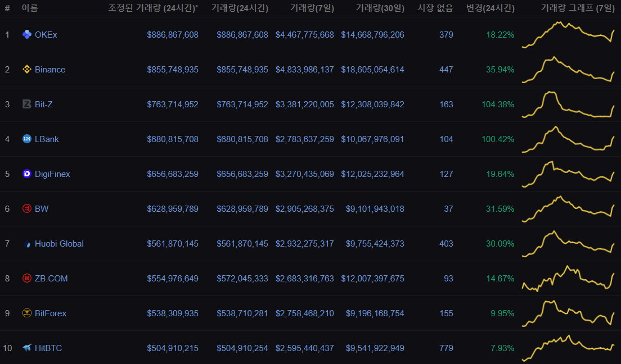Image resolution: width=621 pixels, height=364 pixels.
Task: Click Huobi Global market count 403
Action: tap(446, 244)
